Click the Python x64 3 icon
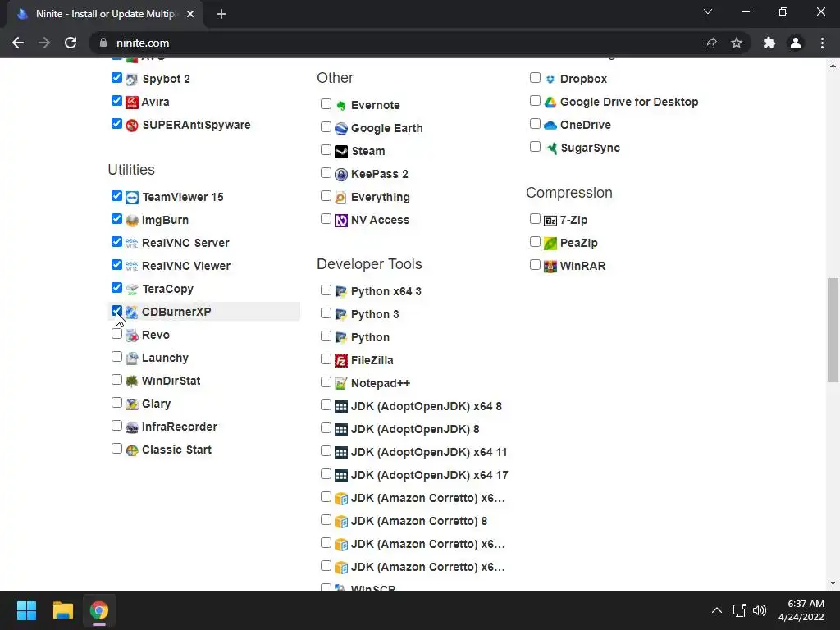 pos(341,292)
